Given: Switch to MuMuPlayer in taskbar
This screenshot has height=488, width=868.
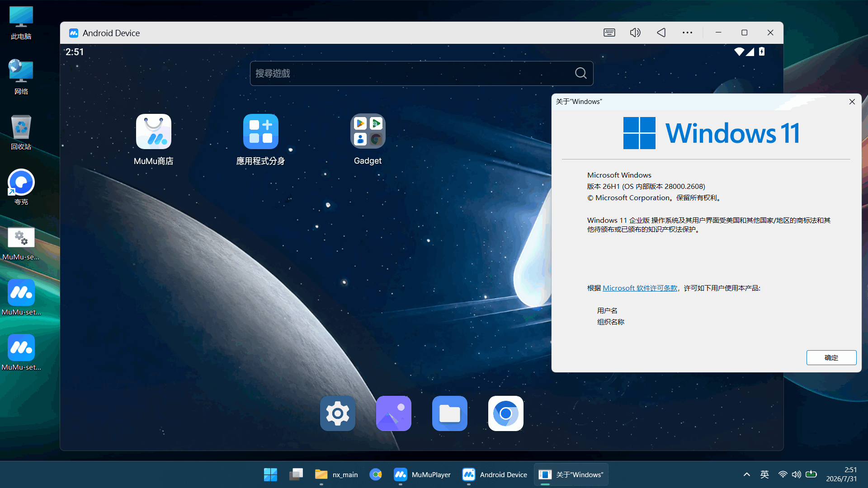Looking at the screenshot, I should click(422, 474).
